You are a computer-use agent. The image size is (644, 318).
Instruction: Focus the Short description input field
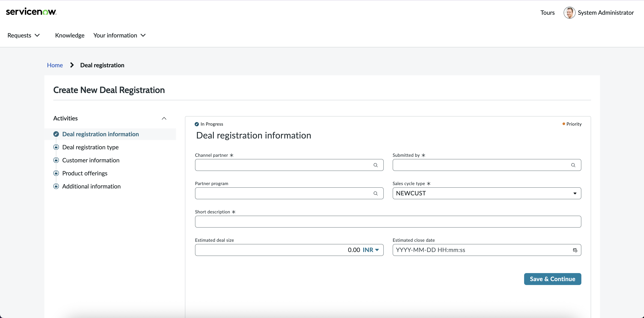(388, 221)
